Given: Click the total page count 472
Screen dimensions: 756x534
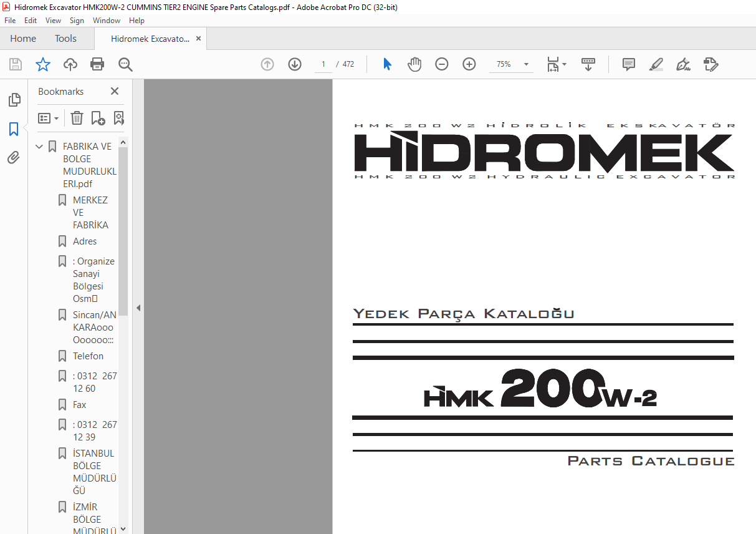Looking at the screenshot, I should 348,64.
